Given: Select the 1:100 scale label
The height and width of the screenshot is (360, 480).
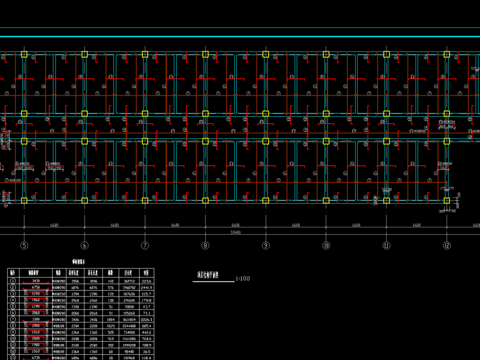Looking at the screenshot, I should click(243, 278).
